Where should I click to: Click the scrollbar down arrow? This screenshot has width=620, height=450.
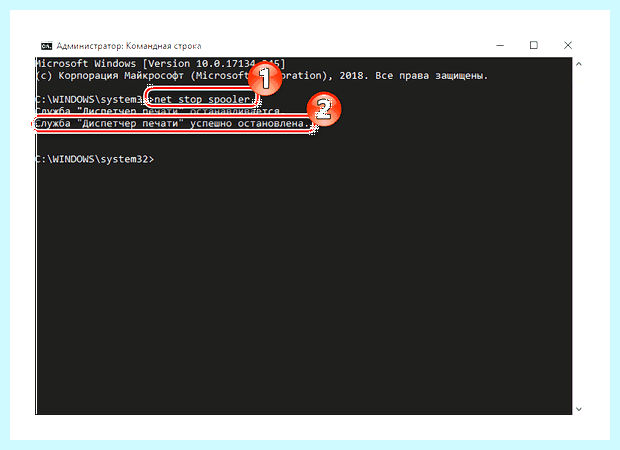point(578,409)
